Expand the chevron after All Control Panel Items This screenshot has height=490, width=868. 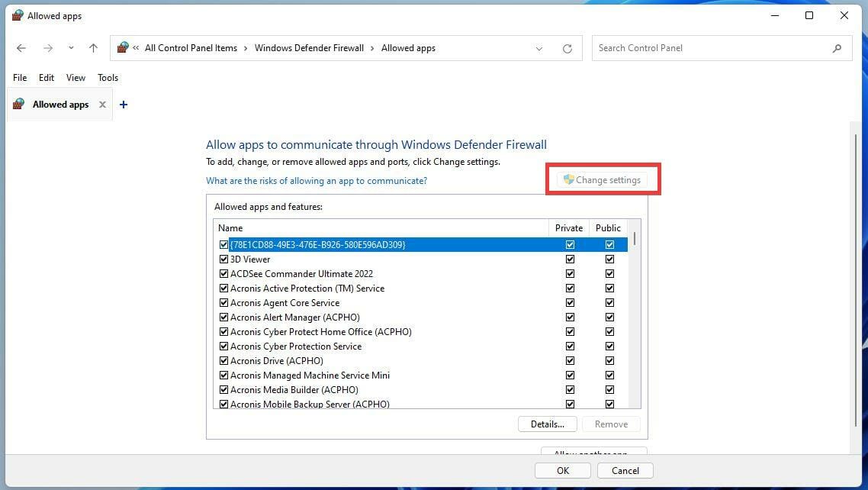(x=246, y=48)
